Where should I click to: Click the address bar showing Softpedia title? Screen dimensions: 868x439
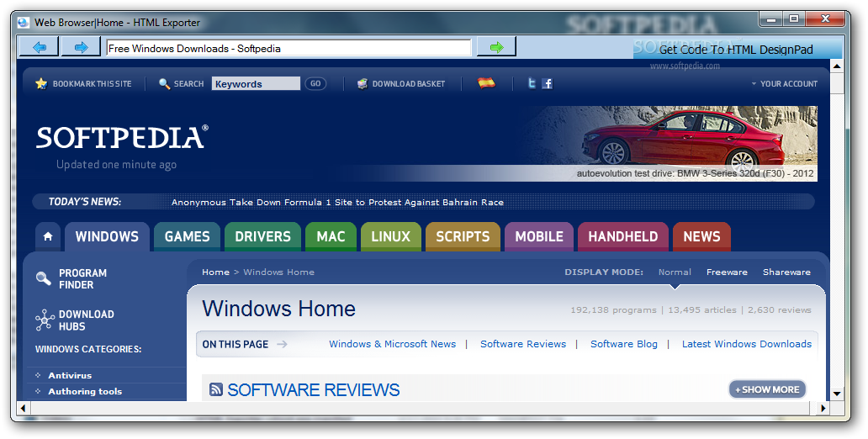pos(288,48)
